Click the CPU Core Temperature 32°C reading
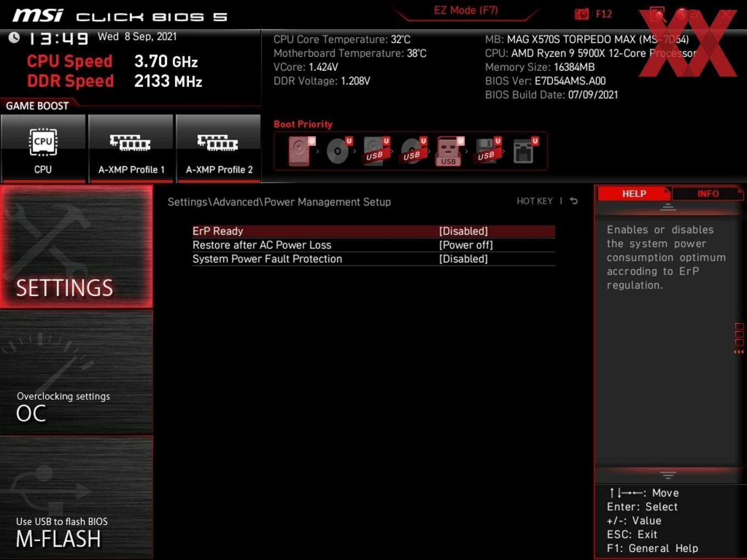The image size is (747, 560). [x=342, y=40]
